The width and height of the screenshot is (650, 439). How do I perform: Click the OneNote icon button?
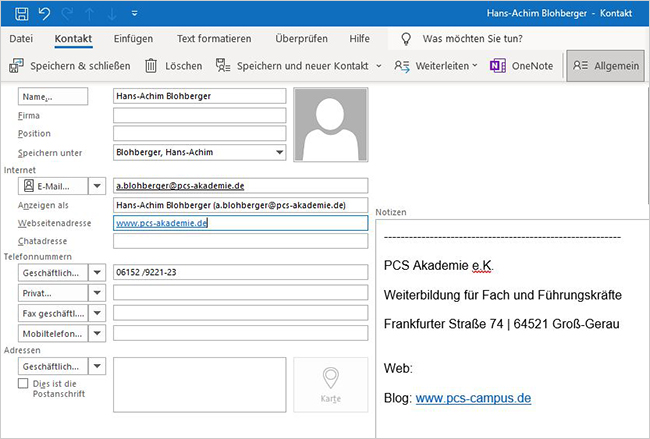click(x=521, y=66)
